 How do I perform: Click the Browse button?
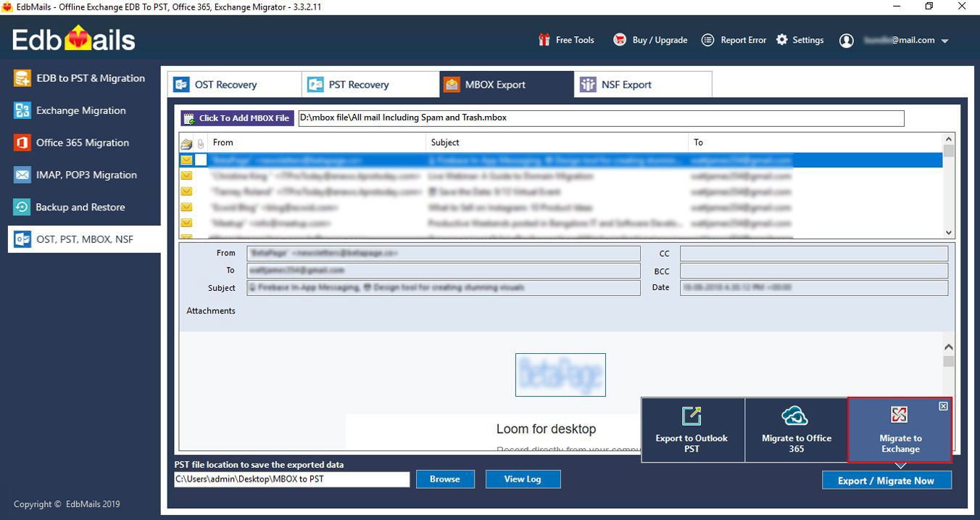coord(445,479)
